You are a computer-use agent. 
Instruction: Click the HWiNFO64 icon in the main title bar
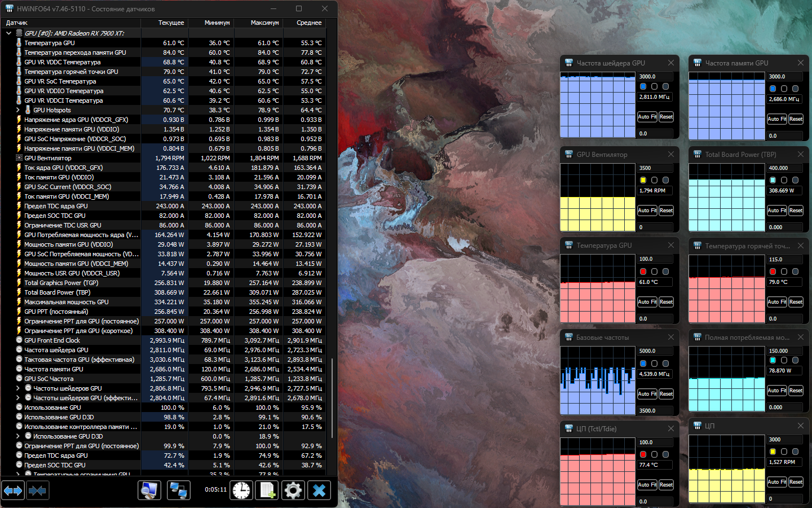[x=9, y=8]
